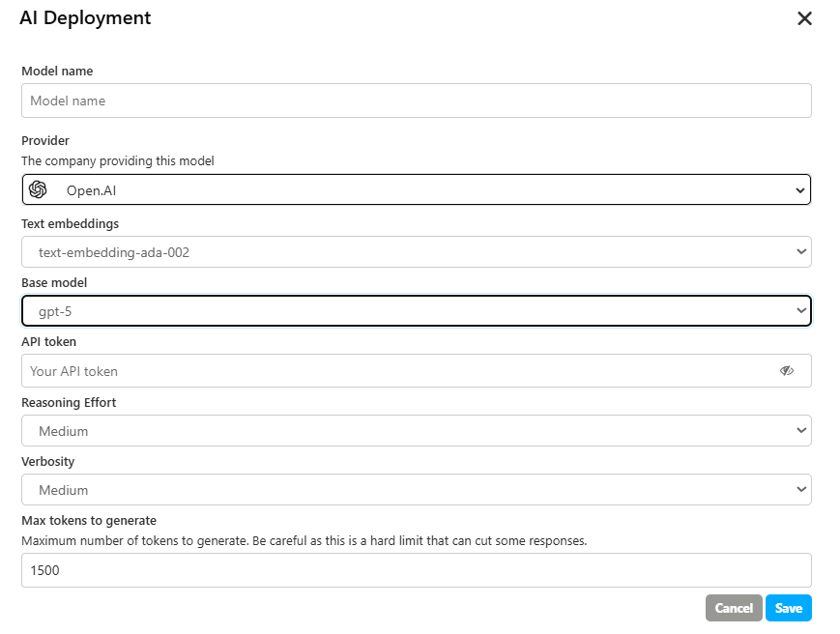Viewport: 840px width, 634px height.
Task: Click the 'The company providing this model' text
Action: pyautogui.click(x=118, y=161)
